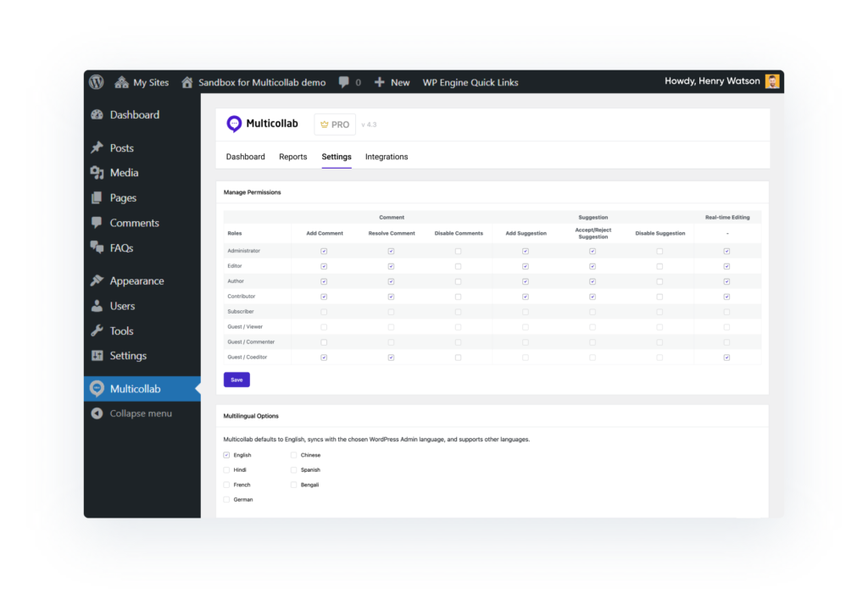Toggle Contributor Add Suggestion checkbox
Image resolution: width=868 pixels, height=616 pixels.
[x=526, y=297]
